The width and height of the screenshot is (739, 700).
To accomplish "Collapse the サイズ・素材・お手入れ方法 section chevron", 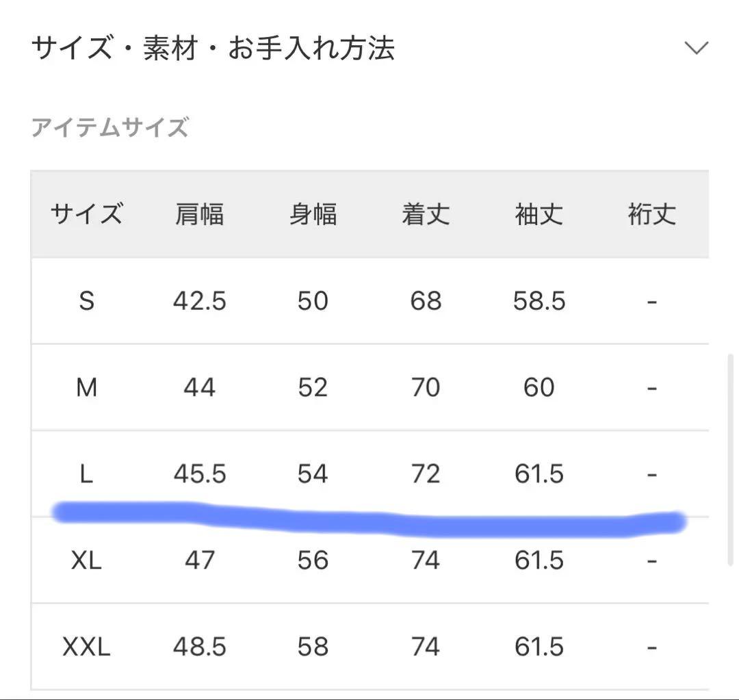I will (696, 49).
